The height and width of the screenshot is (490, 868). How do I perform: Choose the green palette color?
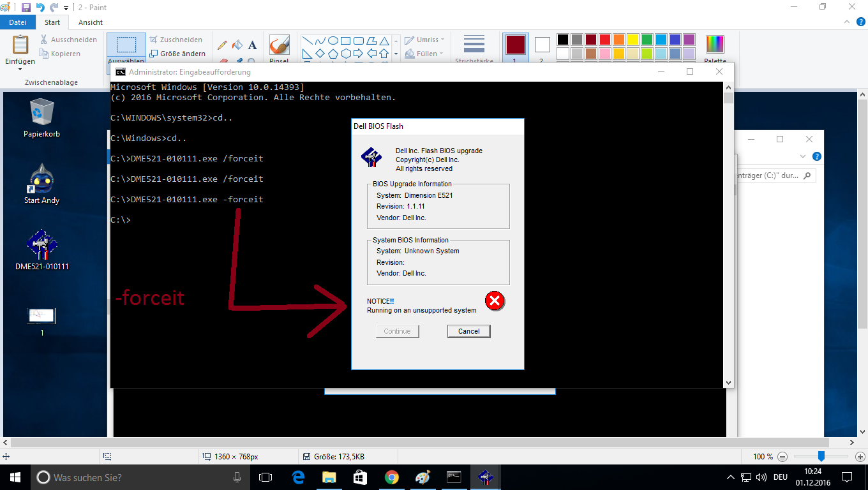click(x=647, y=40)
